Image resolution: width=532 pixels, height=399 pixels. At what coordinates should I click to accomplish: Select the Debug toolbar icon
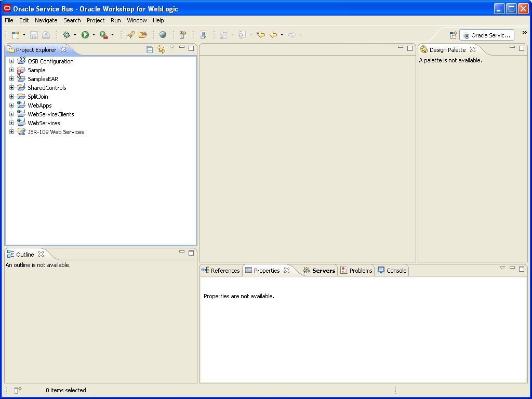pyautogui.click(x=66, y=34)
